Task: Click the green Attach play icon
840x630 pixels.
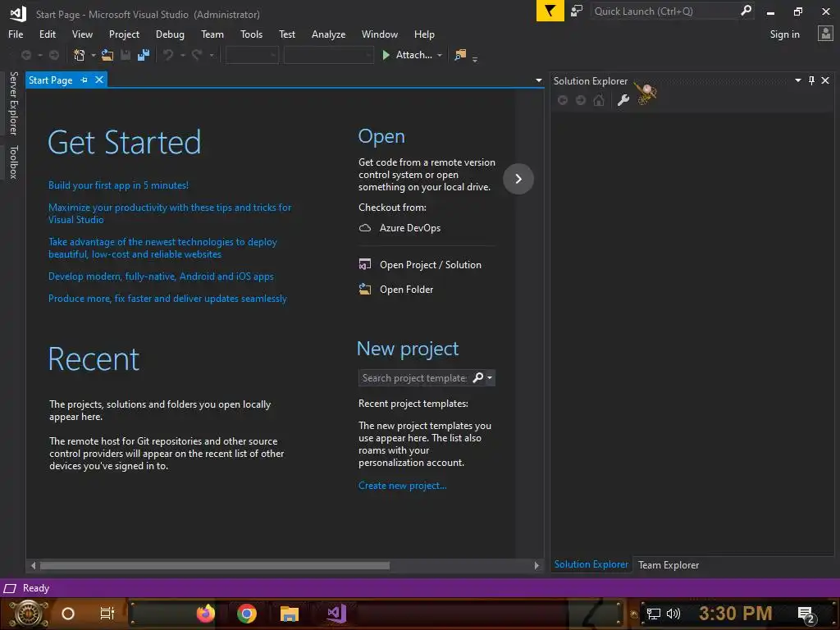Action: coord(386,55)
